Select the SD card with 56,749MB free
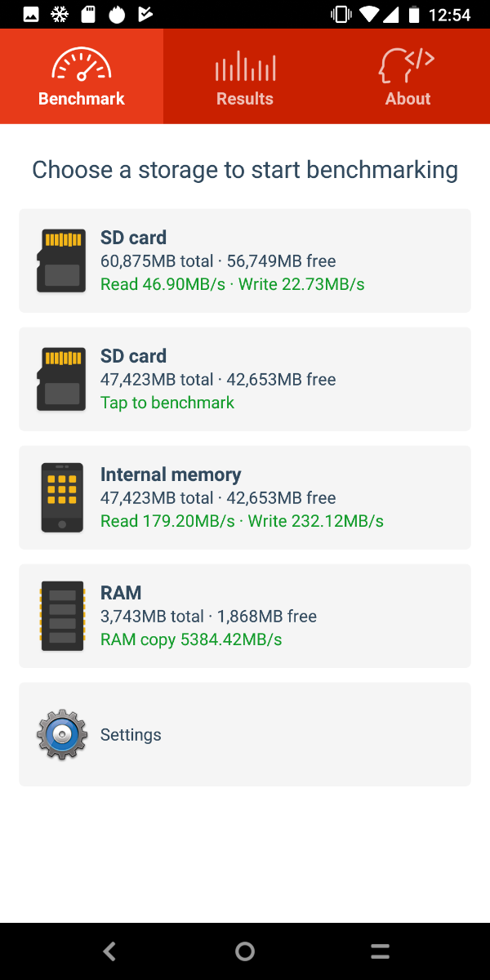This screenshot has height=980, width=490. pyautogui.click(x=245, y=261)
